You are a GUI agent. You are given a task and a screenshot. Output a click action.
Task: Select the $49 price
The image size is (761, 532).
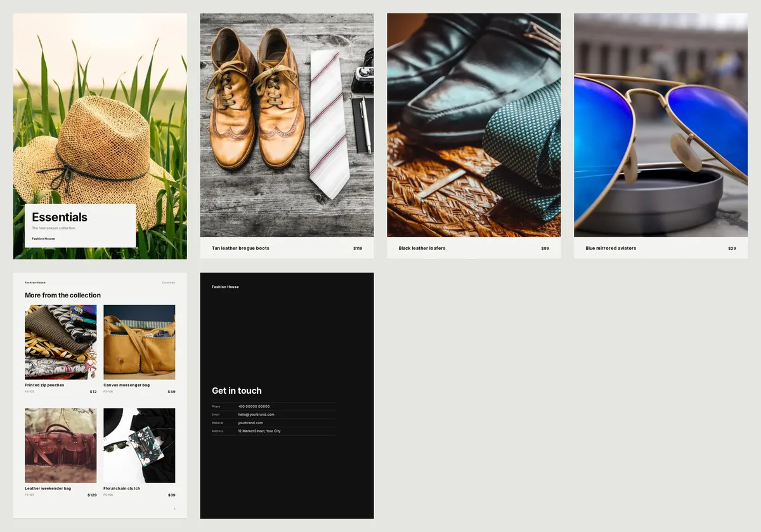(172, 392)
